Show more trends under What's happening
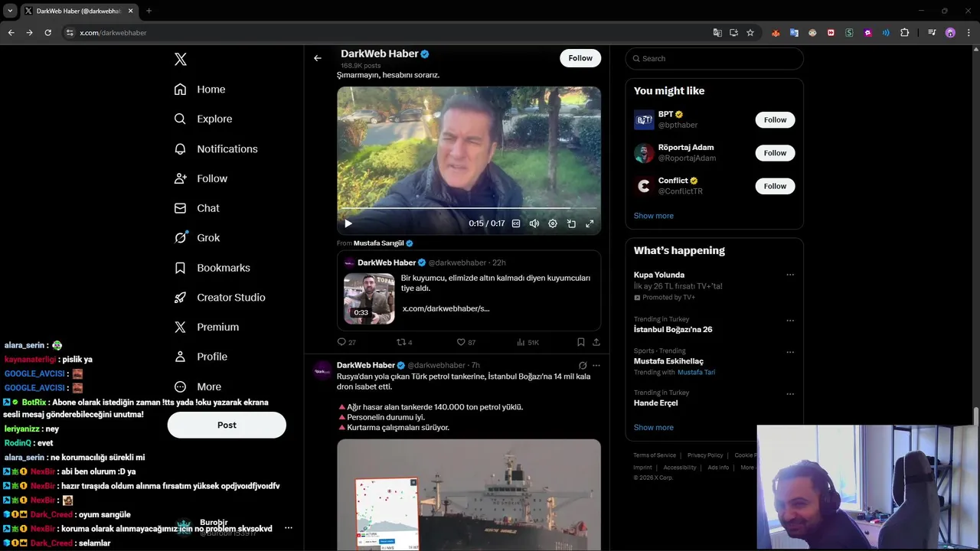The width and height of the screenshot is (980, 551). coord(654,428)
